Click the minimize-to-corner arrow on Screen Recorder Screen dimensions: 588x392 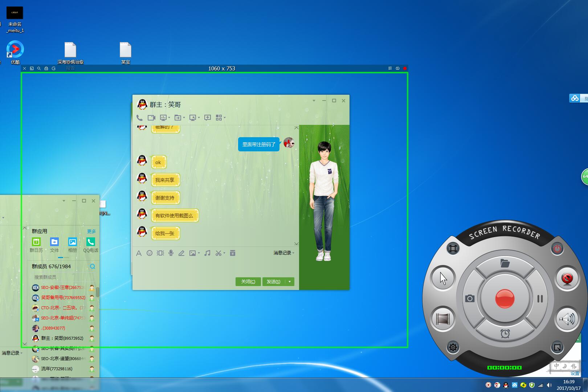pyautogui.click(x=557, y=347)
